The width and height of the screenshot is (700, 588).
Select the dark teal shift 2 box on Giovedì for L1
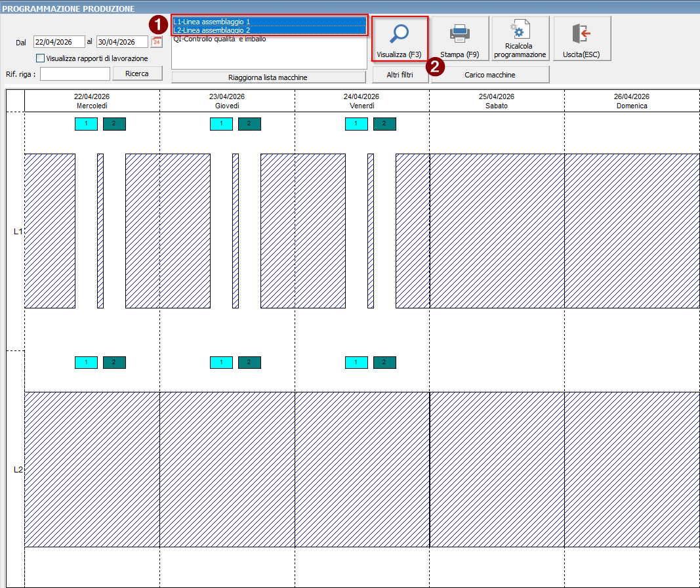click(x=249, y=123)
